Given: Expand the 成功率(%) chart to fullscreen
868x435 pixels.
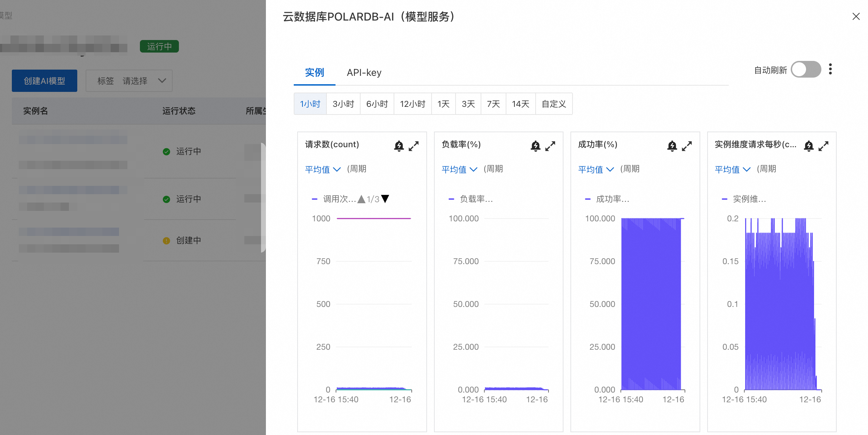Looking at the screenshot, I should coord(687,146).
